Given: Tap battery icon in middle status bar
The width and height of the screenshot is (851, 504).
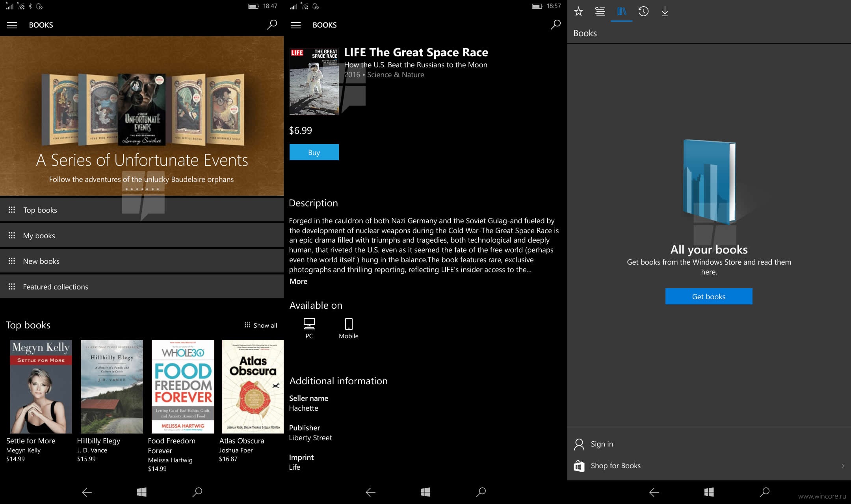Looking at the screenshot, I should click(x=537, y=6).
